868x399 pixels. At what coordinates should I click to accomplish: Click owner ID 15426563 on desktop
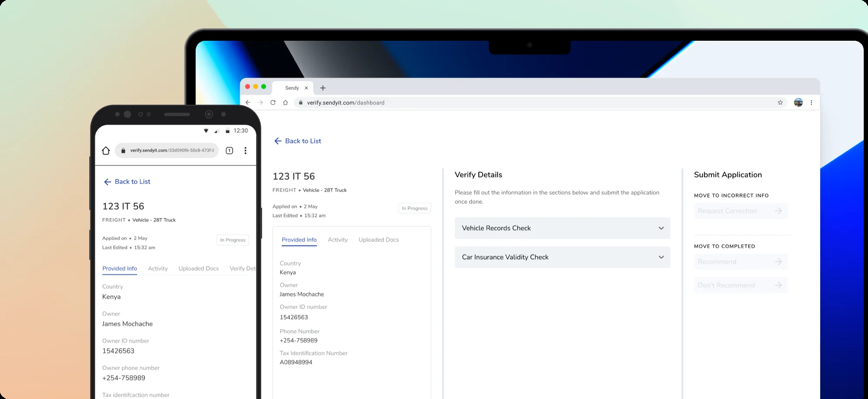click(294, 317)
